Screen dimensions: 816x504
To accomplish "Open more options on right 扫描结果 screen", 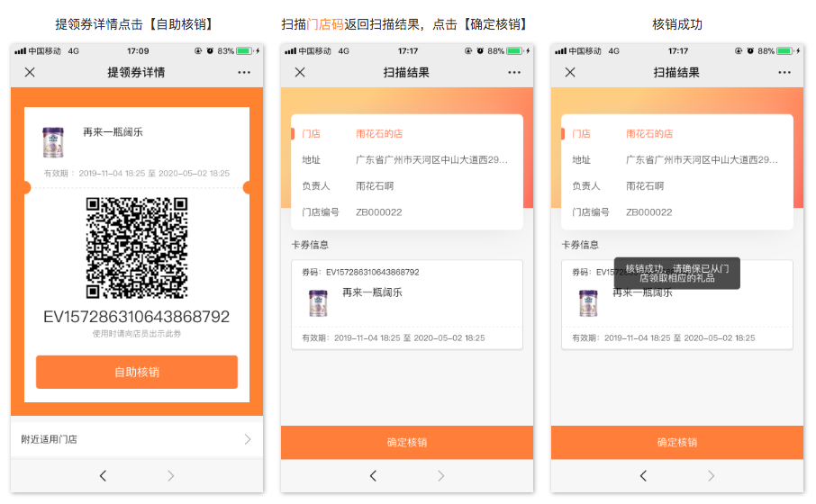I will pyautogui.click(x=784, y=72).
